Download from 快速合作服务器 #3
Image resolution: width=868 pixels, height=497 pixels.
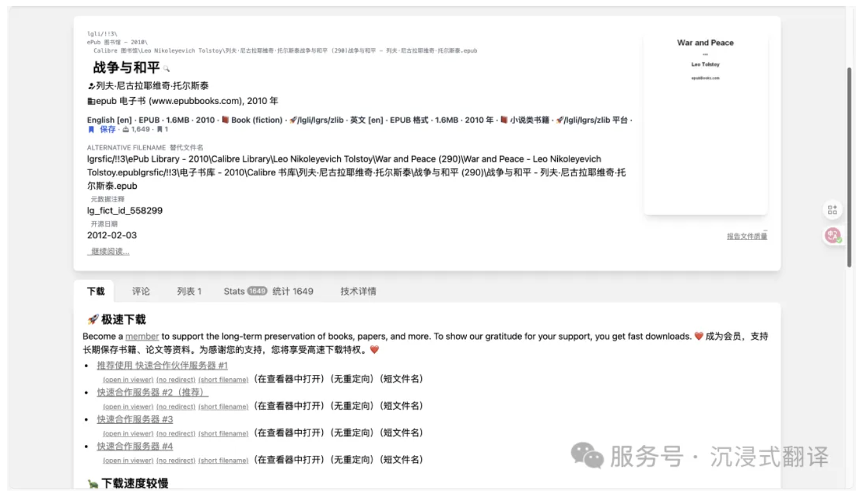(135, 419)
